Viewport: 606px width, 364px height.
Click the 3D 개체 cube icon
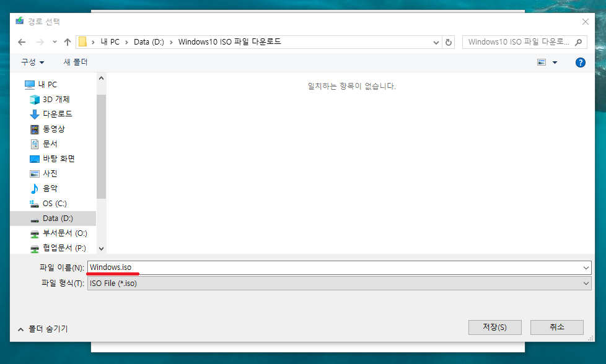click(x=35, y=100)
